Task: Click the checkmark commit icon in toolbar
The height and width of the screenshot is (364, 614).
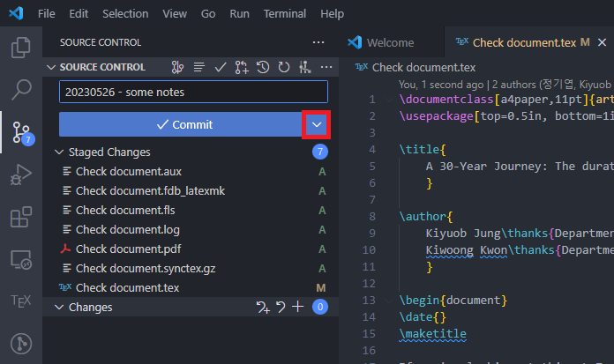Action: 221,67
